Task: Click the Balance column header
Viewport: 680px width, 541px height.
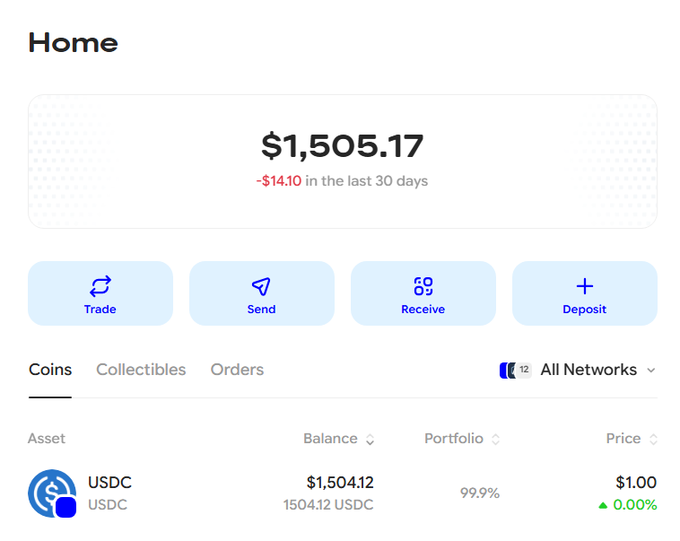Action: pos(330,439)
